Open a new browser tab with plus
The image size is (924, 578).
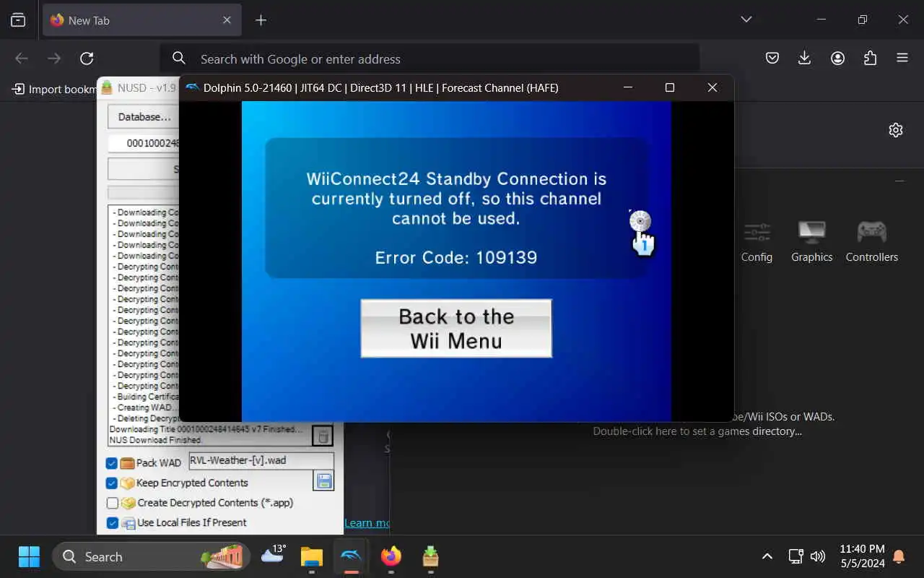coord(261,20)
